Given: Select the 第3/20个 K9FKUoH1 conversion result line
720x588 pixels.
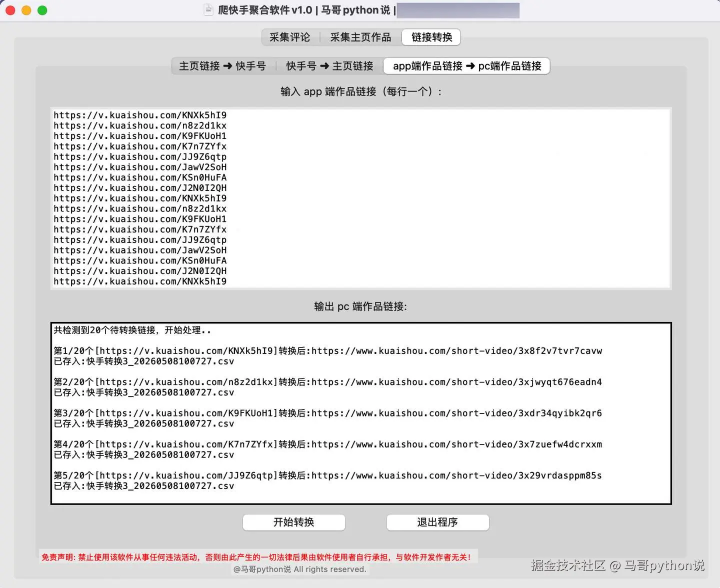Looking at the screenshot, I should (327, 413).
